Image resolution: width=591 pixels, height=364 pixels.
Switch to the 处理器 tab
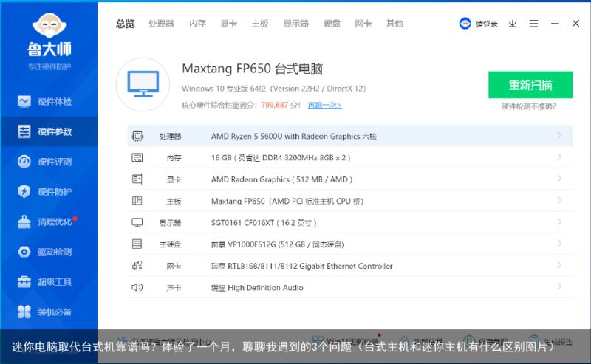(161, 24)
